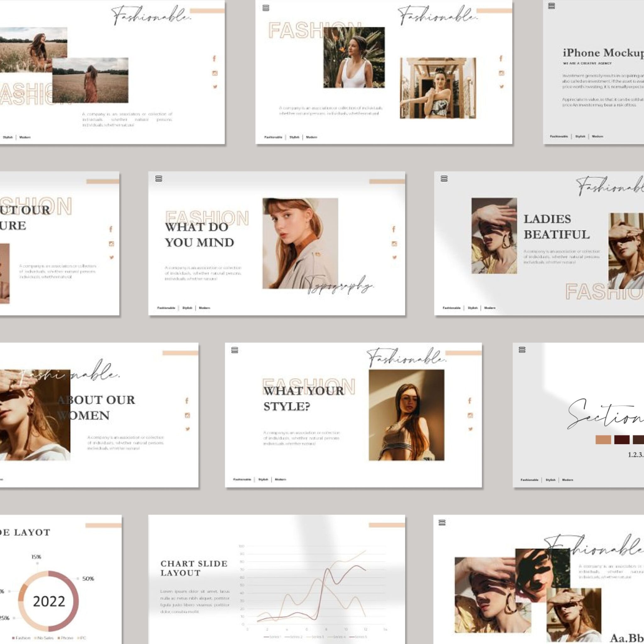The image size is (644, 644).
Task: Select the woman in beret photo
Action: click(300, 244)
